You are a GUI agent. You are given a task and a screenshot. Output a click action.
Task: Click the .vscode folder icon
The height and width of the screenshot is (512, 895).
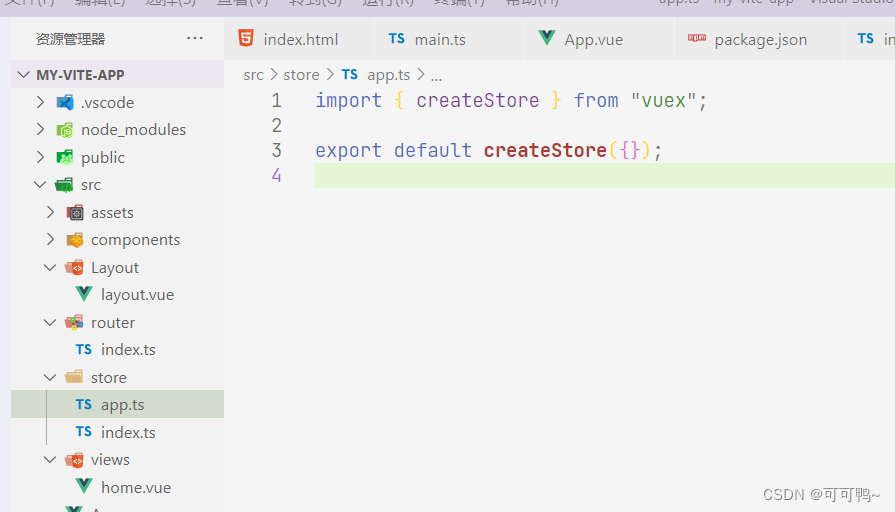click(x=65, y=102)
